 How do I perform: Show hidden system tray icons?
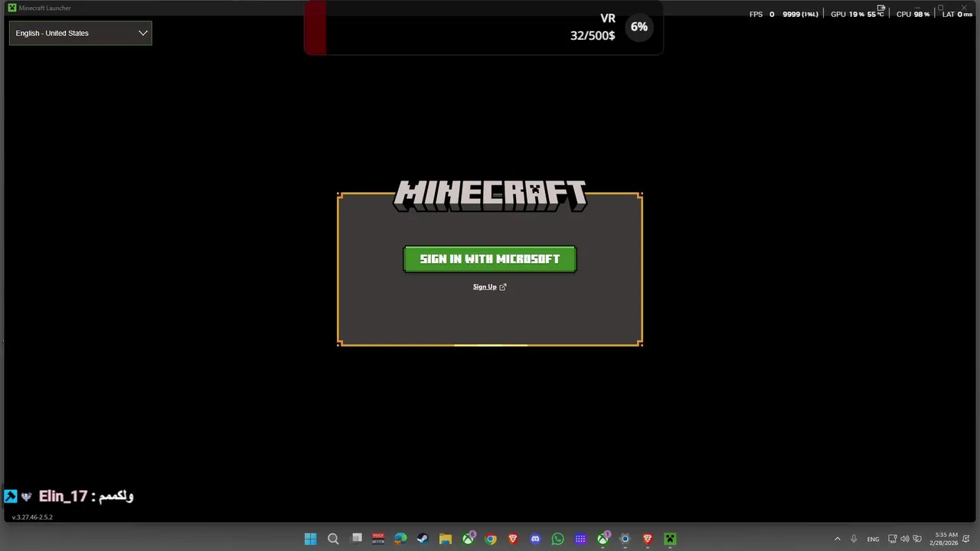[837, 539]
